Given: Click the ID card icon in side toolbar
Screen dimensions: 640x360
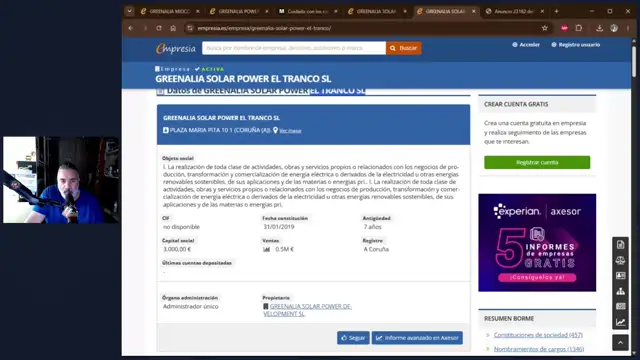Looking at the screenshot, I should pyautogui.click(x=620, y=276).
